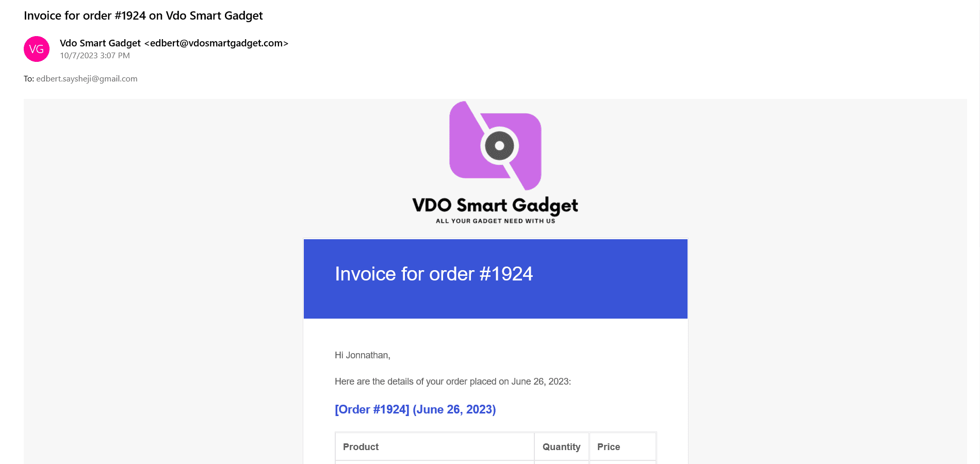The image size is (980, 464).
Task: Click the purple camera logo image
Action: click(x=495, y=145)
